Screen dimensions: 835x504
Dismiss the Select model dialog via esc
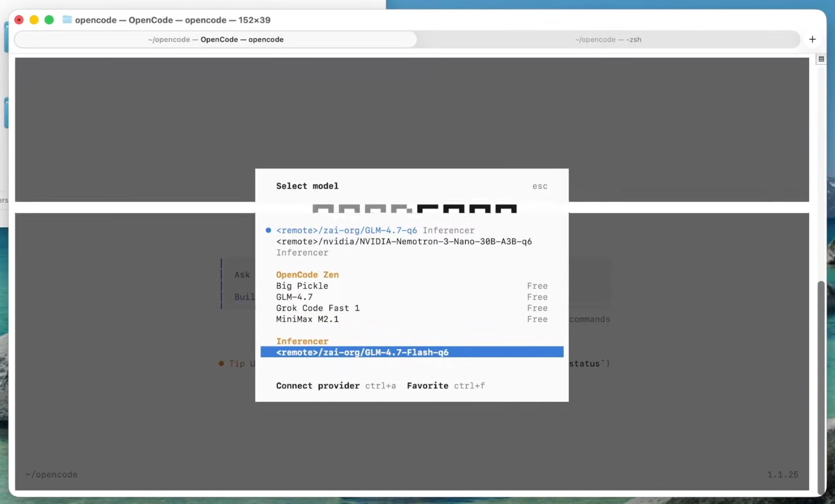click(x=540, y=186)
